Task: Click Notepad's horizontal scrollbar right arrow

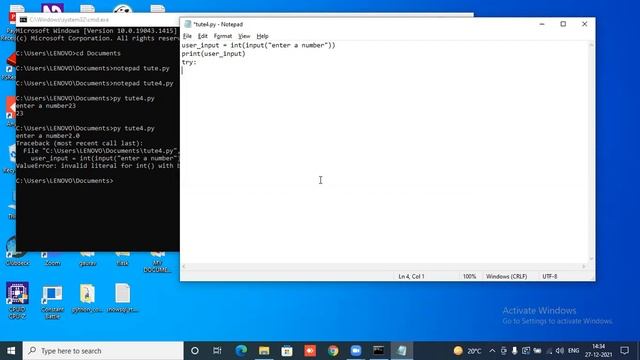Action: click(584, 266)
